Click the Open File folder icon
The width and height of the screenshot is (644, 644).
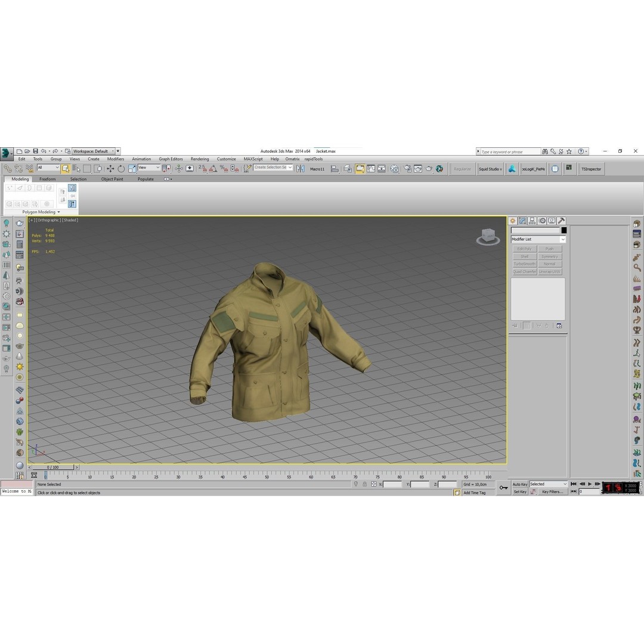(27, 151)
